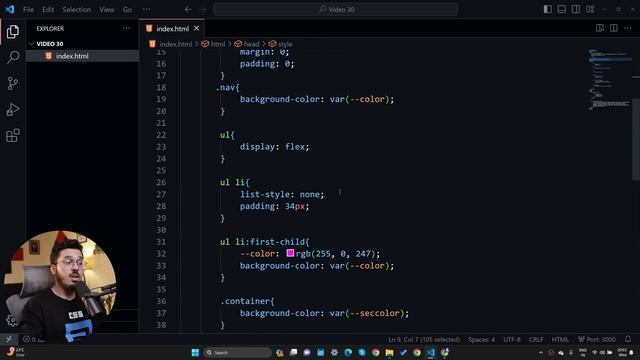Open the Selection menu
The image size is (640, 360).
(x=76, y=9)
